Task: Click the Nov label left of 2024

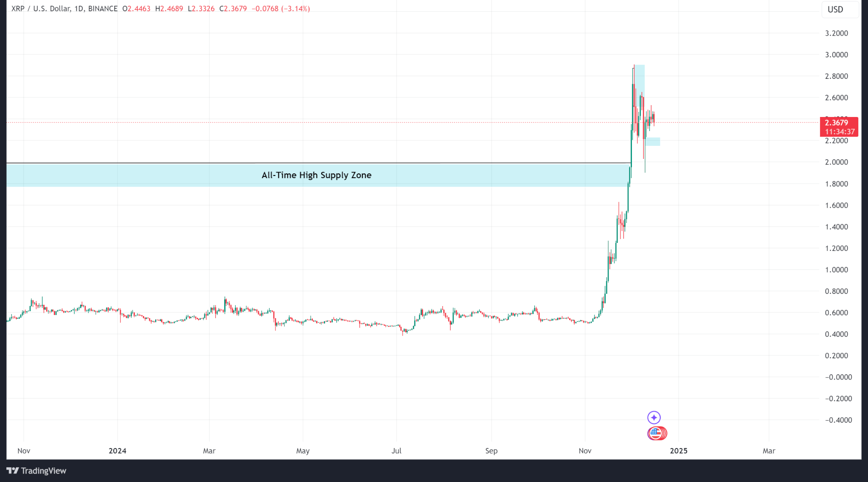Action: [24, 451]
